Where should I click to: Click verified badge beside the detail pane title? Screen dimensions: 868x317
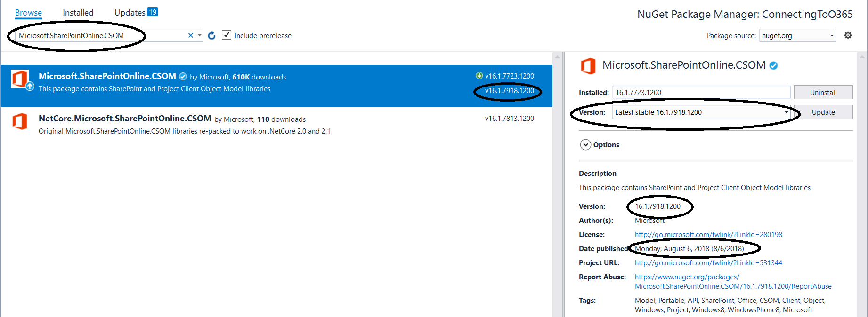pos(773,66)
